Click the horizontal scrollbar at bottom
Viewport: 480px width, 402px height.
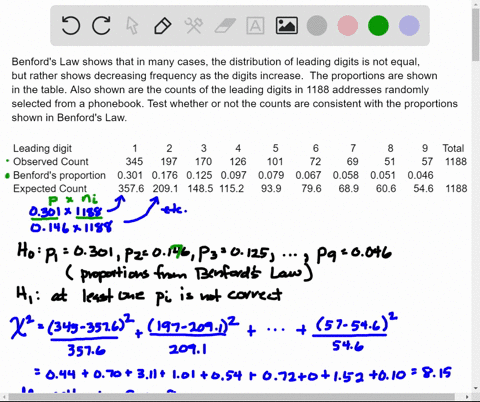point(232,397)
